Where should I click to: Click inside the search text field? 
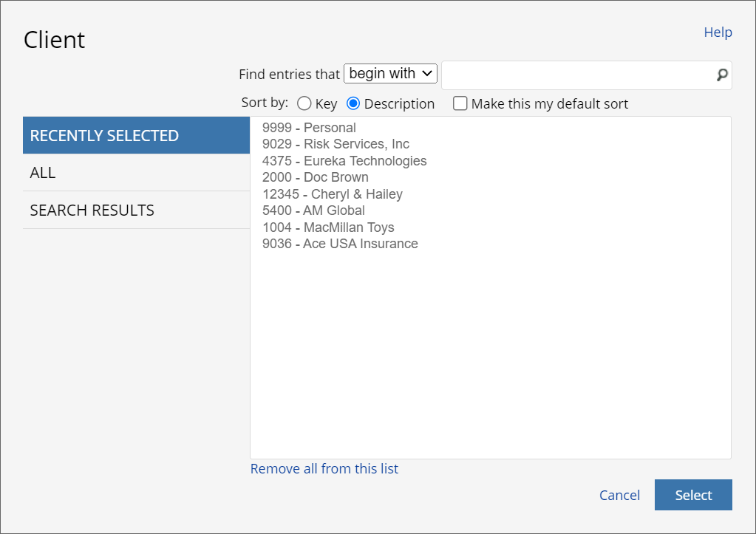(576, 75)
